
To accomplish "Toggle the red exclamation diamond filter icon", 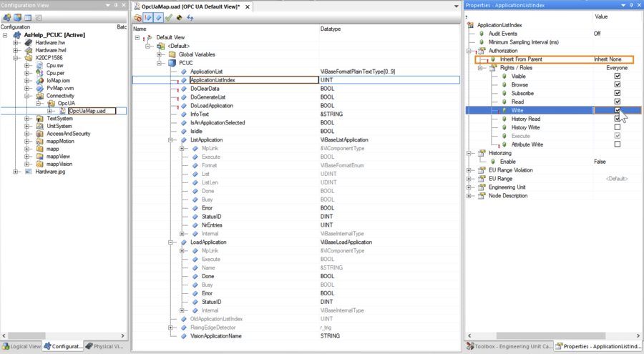I will [148, 18].
